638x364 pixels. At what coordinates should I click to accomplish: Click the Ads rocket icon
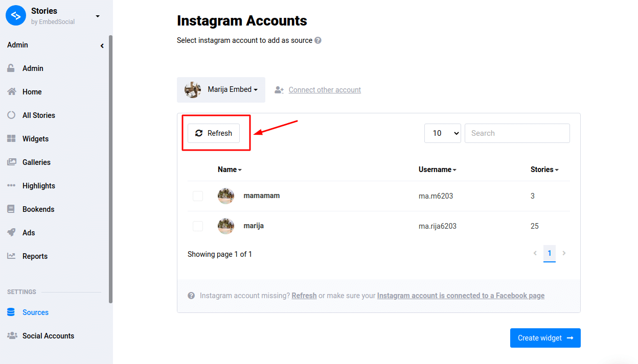tap(11, 233)
